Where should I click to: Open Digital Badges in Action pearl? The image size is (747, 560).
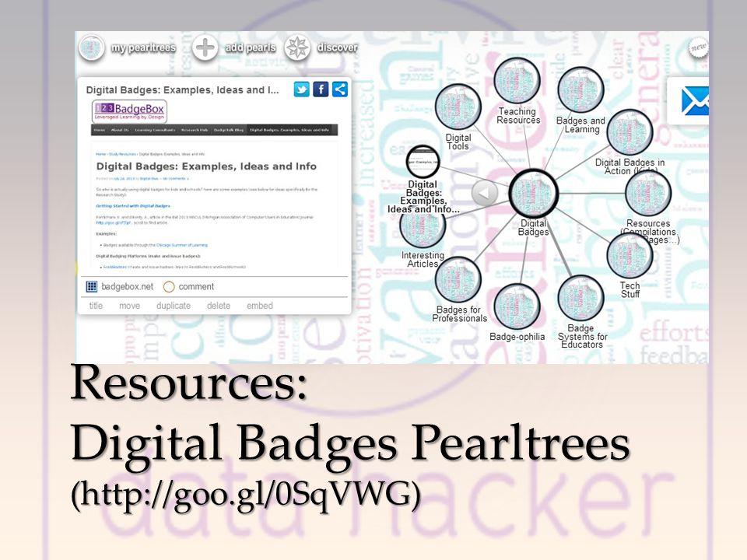point(630,132)
